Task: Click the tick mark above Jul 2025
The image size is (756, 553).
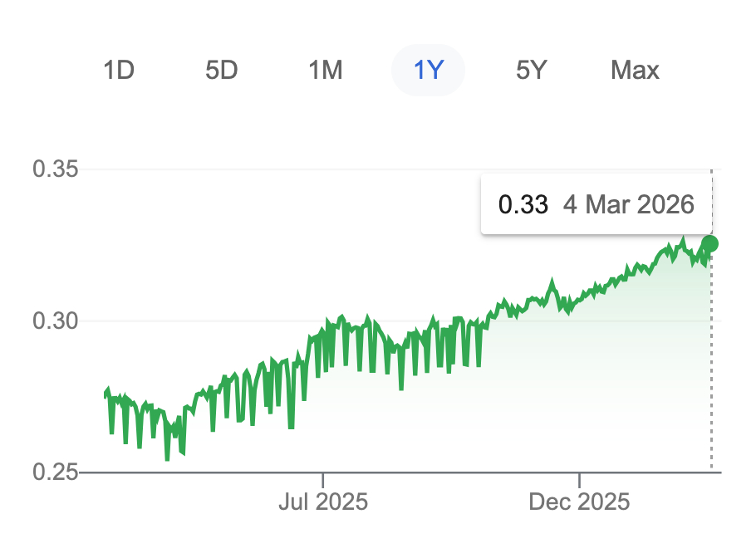Action: 323,478
